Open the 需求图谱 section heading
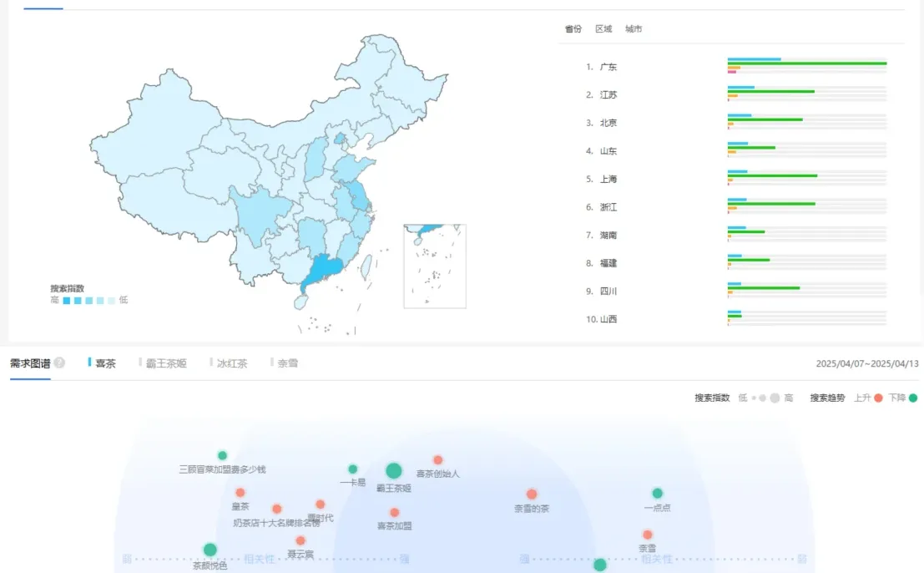924x573 pixels. click(x=30, y=363)
